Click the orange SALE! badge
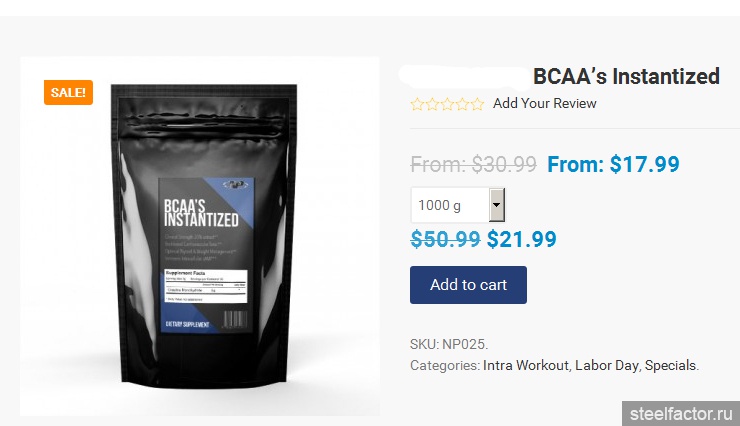Screen dimensions: 740x426 click(x=68, y=92)
